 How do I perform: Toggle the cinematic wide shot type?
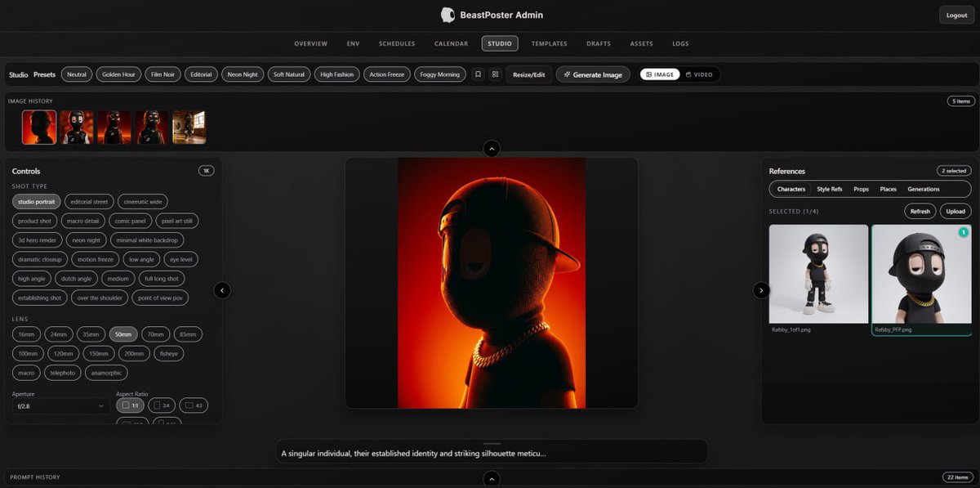(143, 201)
